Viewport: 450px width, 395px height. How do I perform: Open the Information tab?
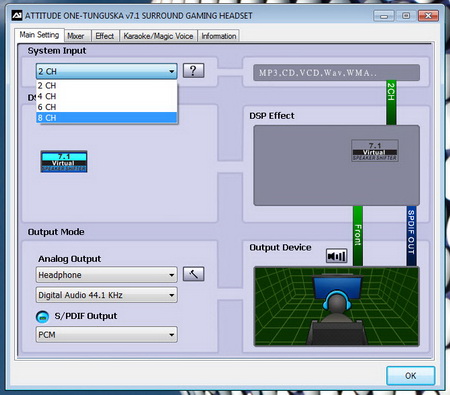coord(219,36)
